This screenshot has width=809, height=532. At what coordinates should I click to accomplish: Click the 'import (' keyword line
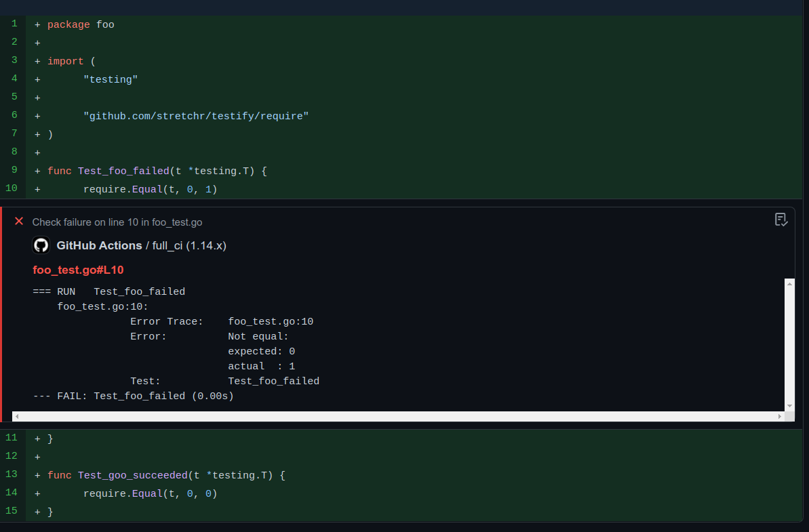71,62
